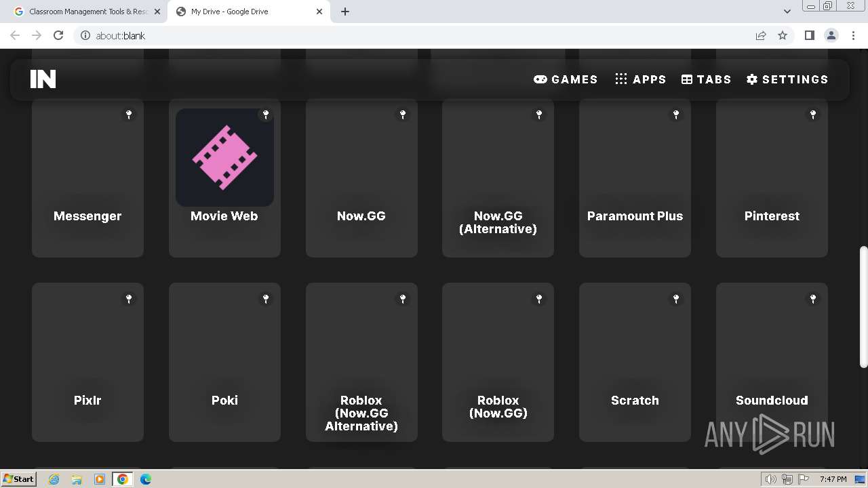Pin the Pinterest app card
The image size is (868, 488).
point(813,115)
